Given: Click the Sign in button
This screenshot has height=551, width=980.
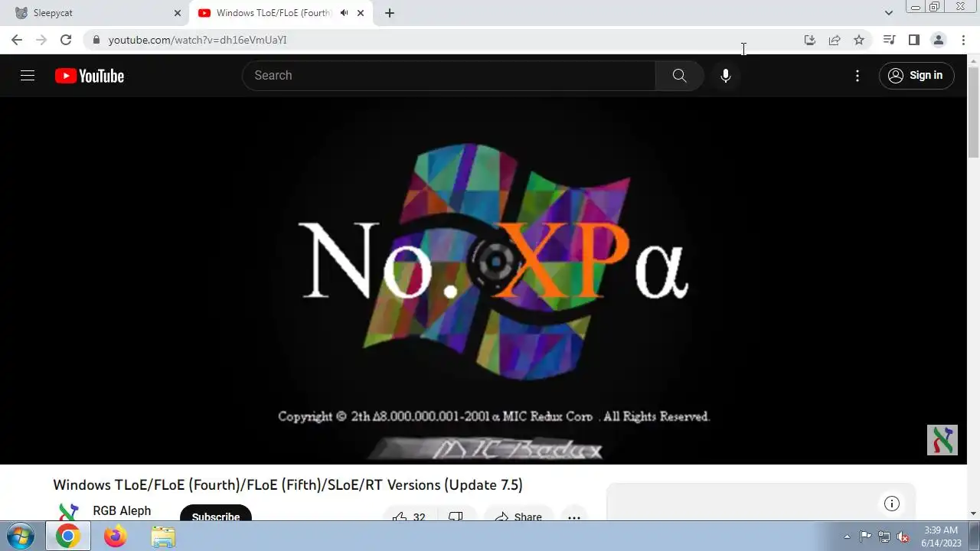Looking at the screenshot, I should (x=916, y=75).
